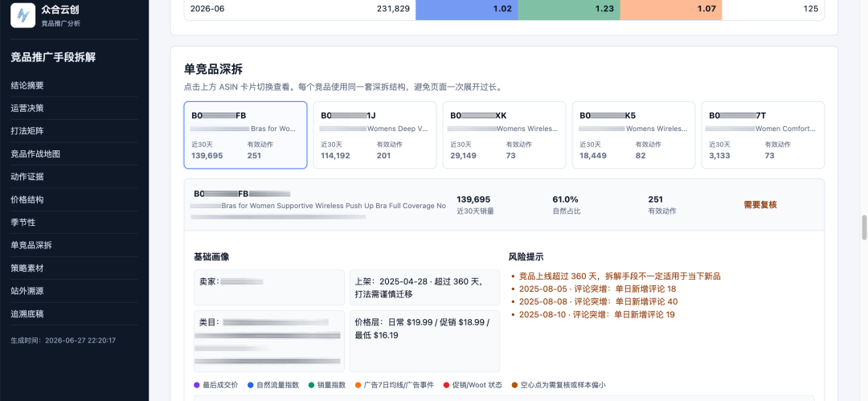Click the page vertical scrollbar thumb
Screen dimensions: 868x401
(864, 227)
